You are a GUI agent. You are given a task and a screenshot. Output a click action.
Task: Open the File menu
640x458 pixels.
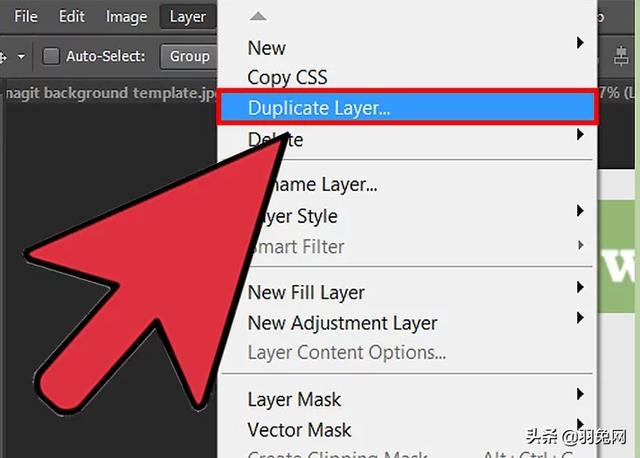click(x=26, y=17)
